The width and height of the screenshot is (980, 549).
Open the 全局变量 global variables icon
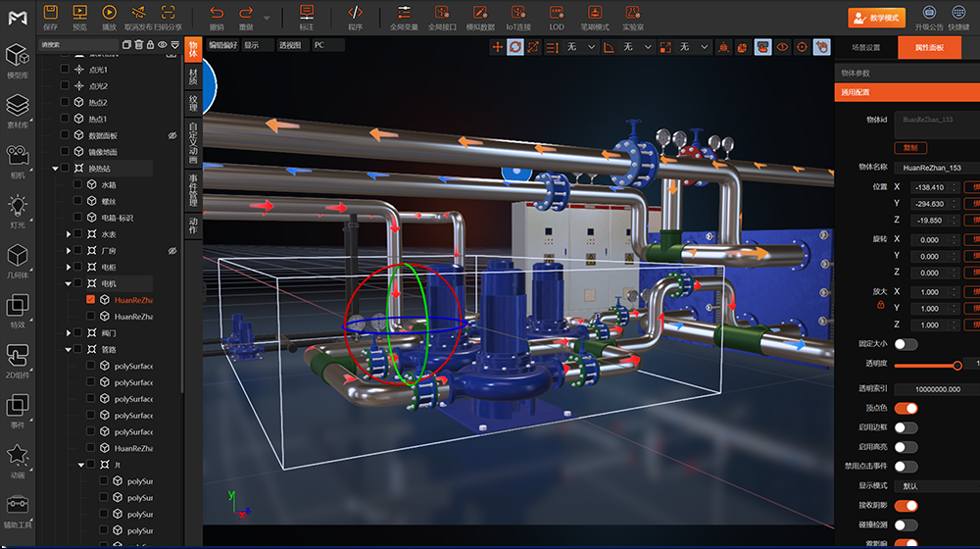pyautogui.click(x=404, y=13)
